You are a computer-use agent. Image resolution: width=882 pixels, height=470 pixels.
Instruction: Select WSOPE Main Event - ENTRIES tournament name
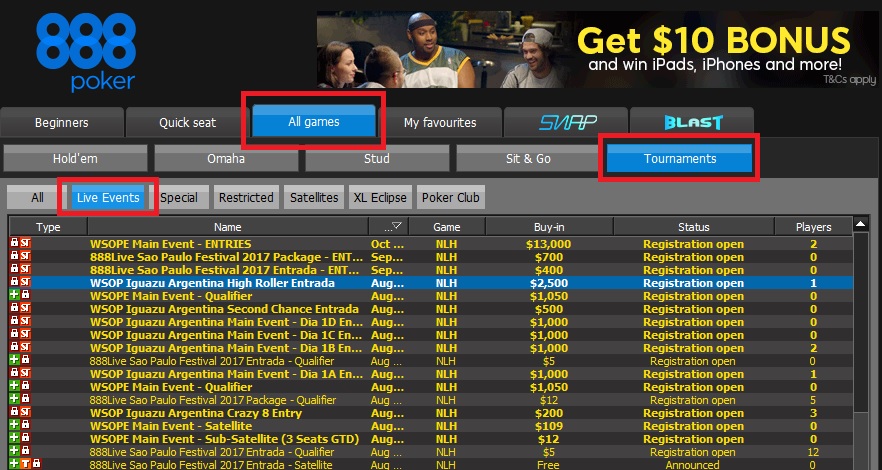(170, 244)
